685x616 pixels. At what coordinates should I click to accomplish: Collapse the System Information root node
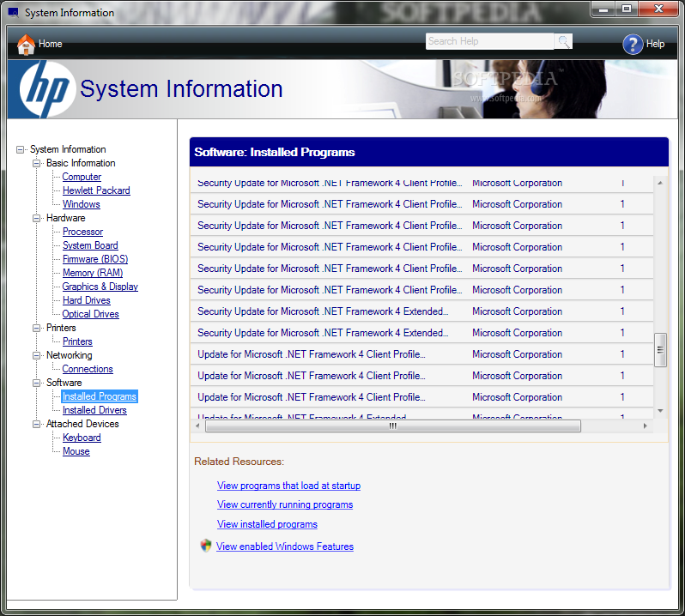20,150
